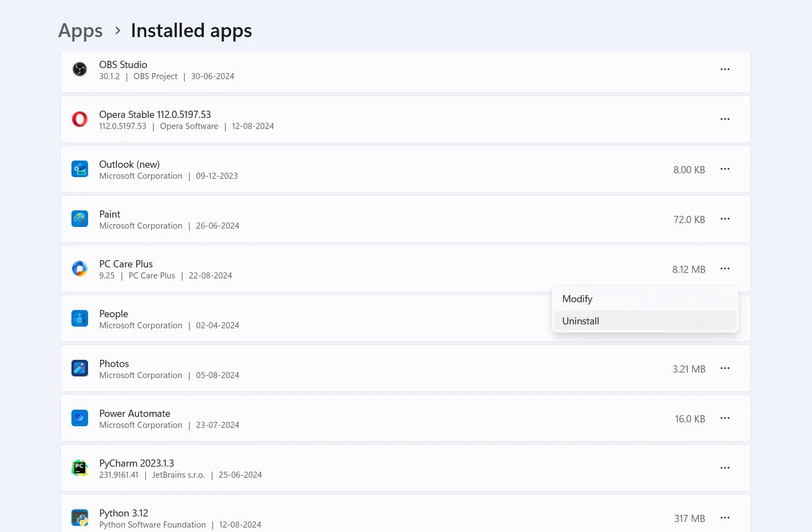Expand more options for Outlook (new)
This screenshot has height=532, width=812.
coord(724,169)
